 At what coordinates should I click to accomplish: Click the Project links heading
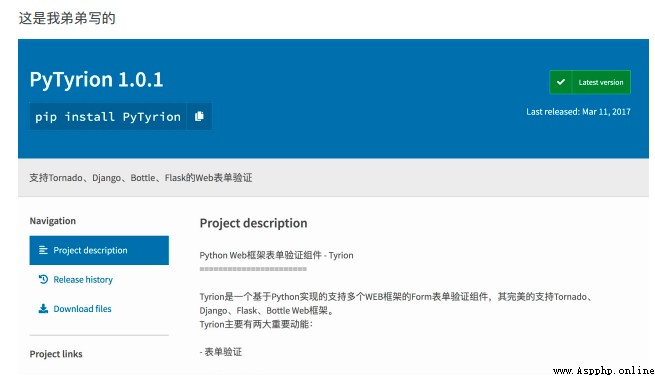56,354
